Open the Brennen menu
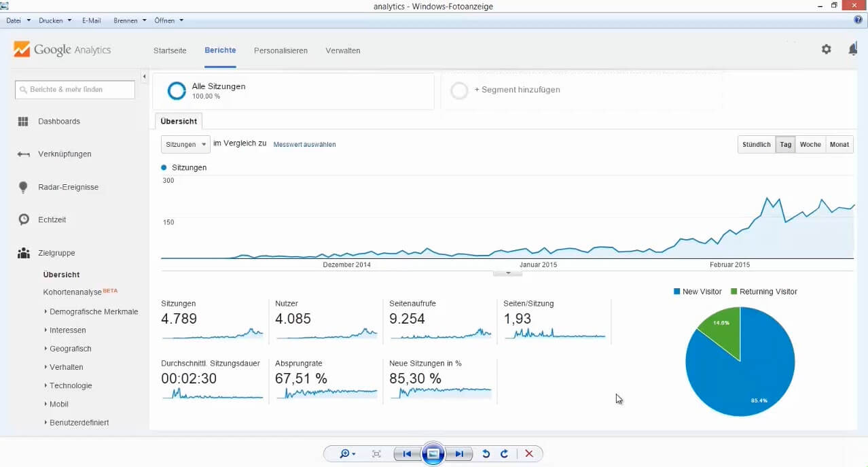Screen dimensions: 868x467 pyautogui.click(x=130, y=20)
